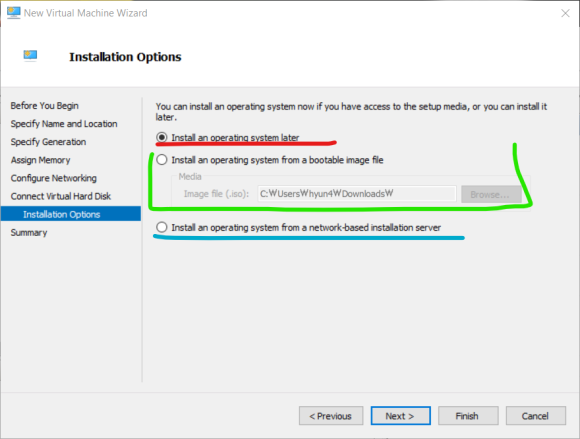Click the 'You can install an operating system now' description
The height and width of the screenshot is (439, 580).
point(351,112)
